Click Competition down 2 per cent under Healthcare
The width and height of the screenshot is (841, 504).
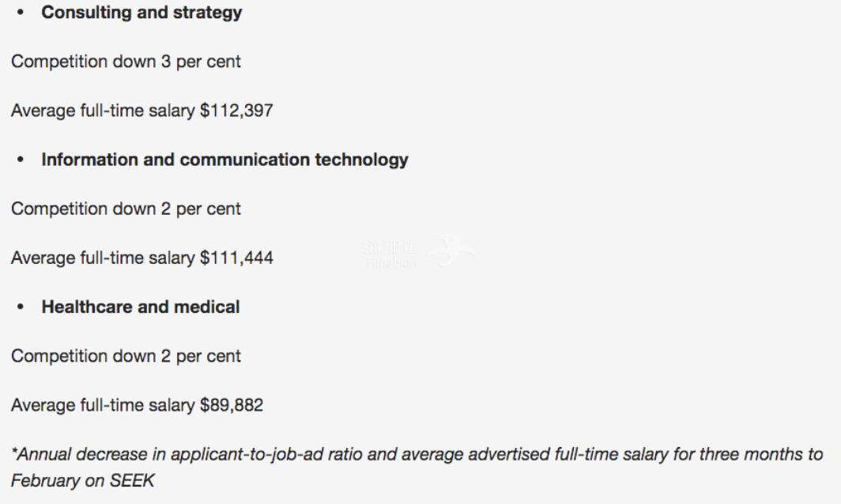[126, 356]
